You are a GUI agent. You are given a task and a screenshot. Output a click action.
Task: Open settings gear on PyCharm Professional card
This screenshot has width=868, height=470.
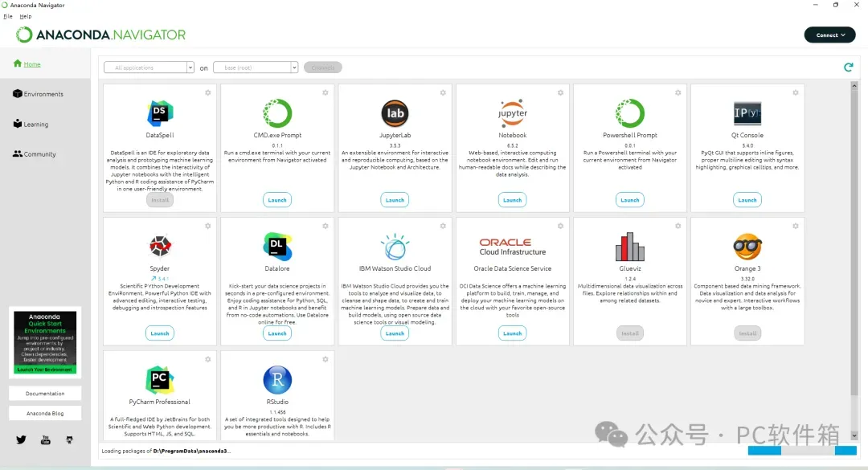(x=208, y=359)
